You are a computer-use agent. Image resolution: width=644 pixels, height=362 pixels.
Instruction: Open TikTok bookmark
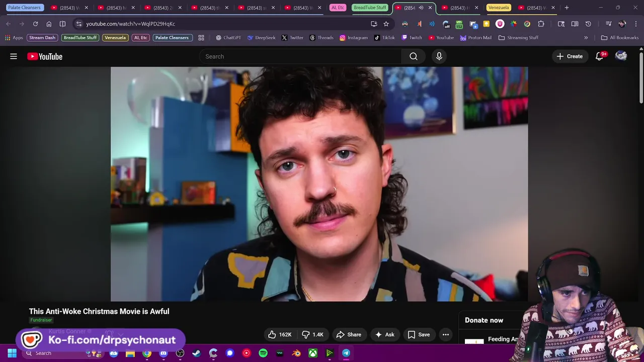coord(384,38)
